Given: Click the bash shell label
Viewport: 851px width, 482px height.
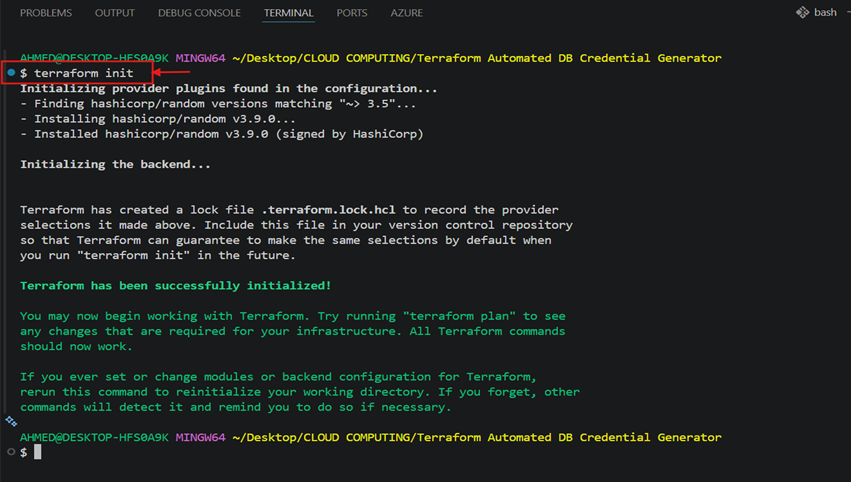Looking at the screenshot, I should pos(825,12).
